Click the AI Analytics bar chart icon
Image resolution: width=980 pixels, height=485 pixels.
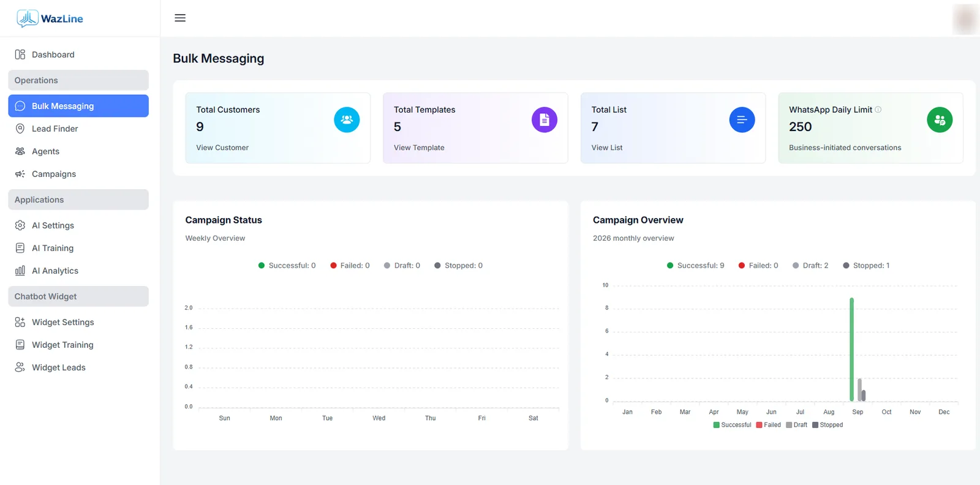20,271
